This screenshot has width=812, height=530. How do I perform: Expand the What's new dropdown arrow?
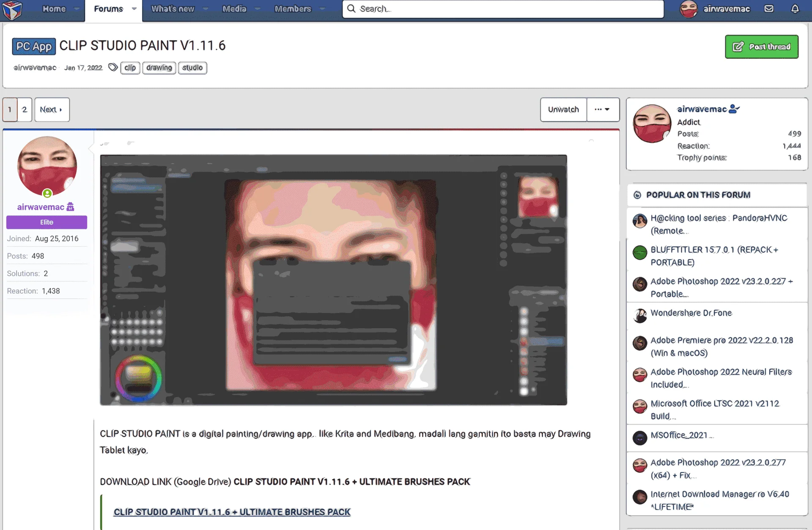[205, 9]
